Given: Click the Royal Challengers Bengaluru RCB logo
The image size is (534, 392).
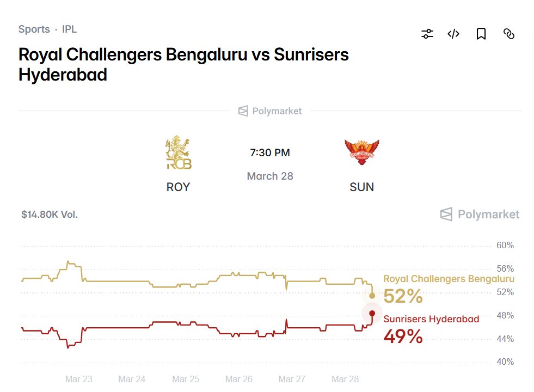Looking at the screenshot, I should (x=178, y=154).
